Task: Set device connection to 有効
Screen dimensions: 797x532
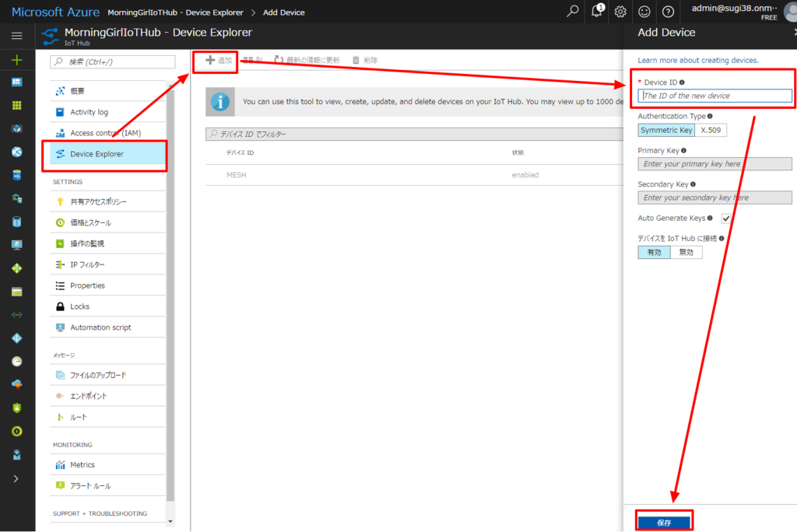Action: [654, 253]
